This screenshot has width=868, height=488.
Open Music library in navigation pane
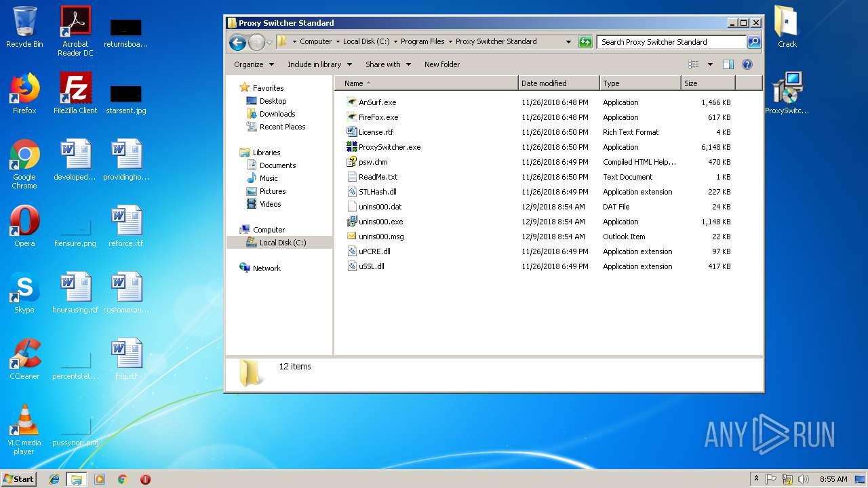coord(269,178)
